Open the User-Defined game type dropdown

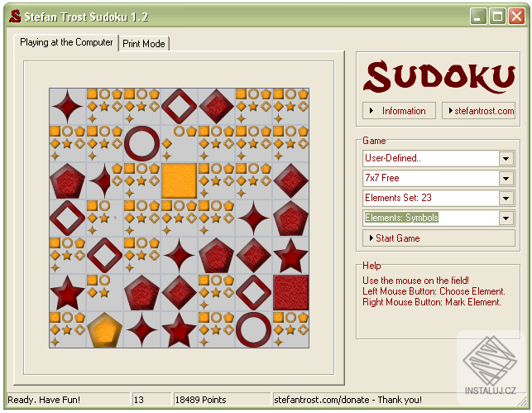(x=506, y=158)
